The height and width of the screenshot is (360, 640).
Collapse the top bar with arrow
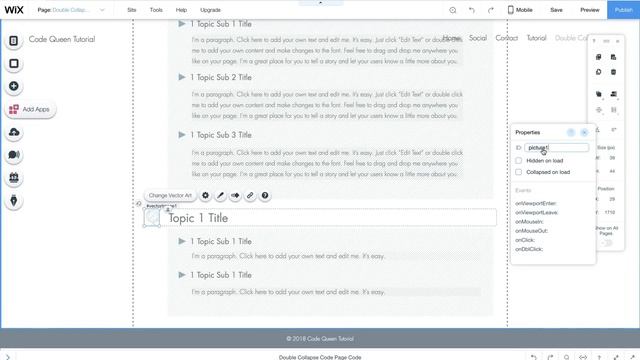(320, 2)
